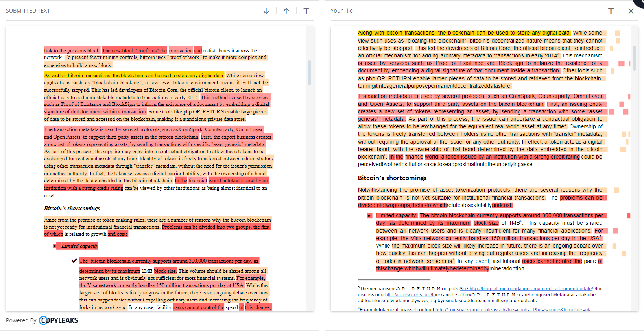
Task: Select 'This method is used by services' match
Action: coord(235,98)
